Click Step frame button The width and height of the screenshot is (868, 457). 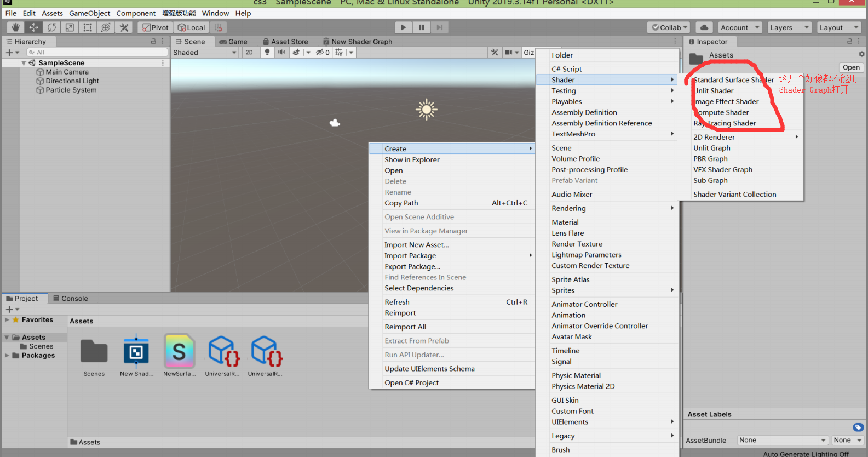[440, 27]
